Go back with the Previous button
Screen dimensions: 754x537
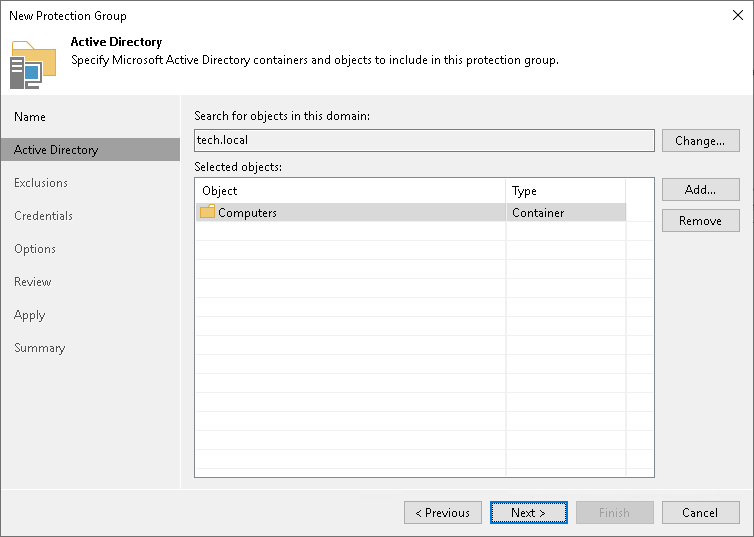pyautogui.click(x=442, y=513)
